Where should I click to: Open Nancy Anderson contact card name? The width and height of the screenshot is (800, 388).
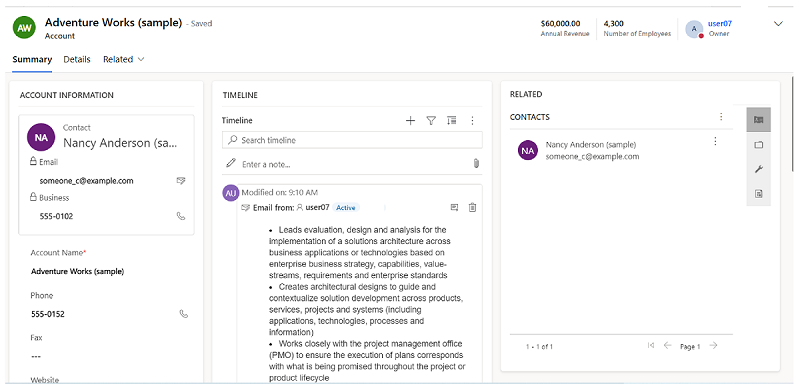(x=120, y=143)
